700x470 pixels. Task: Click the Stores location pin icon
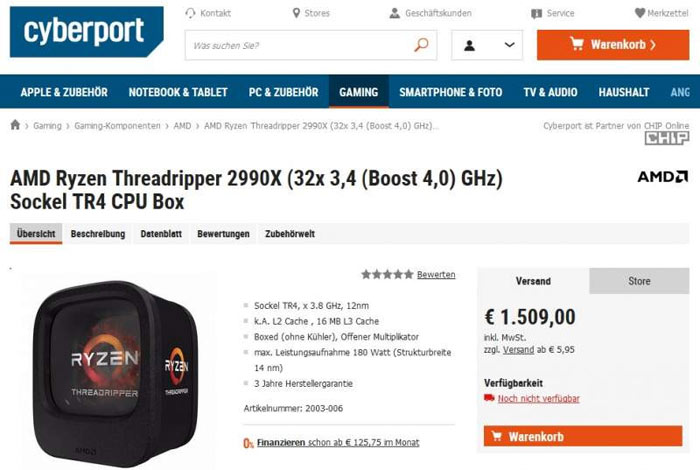click(296, 13)
